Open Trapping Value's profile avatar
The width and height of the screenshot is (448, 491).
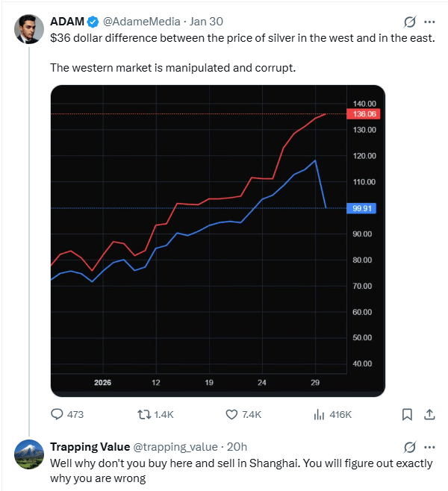[28, 454]
